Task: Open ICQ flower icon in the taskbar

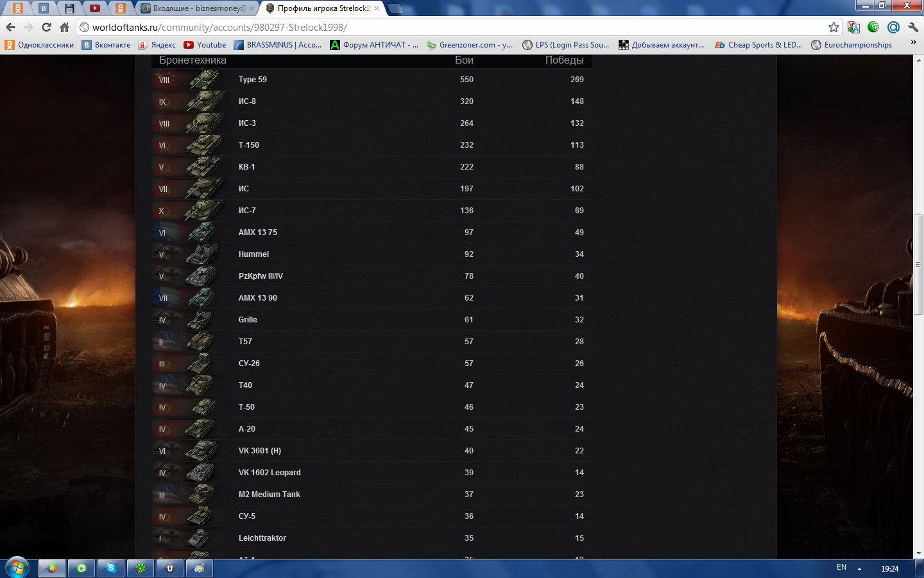Action: pos(141,568)
